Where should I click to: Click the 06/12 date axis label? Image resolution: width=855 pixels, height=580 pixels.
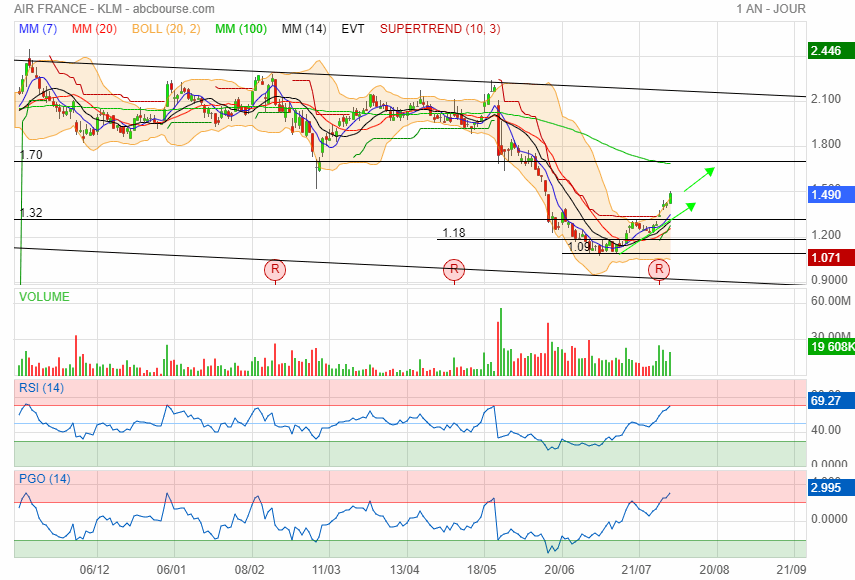coord(94,570)
